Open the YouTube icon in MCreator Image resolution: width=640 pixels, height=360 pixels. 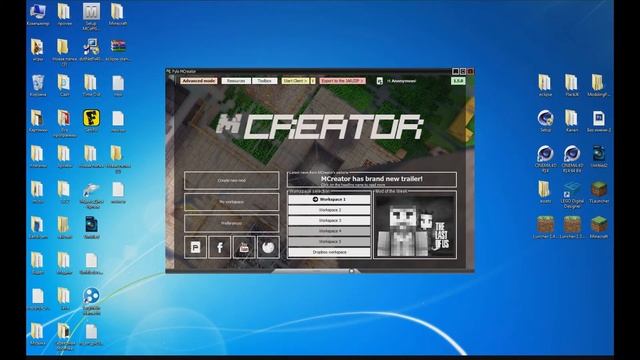[244, 247]
